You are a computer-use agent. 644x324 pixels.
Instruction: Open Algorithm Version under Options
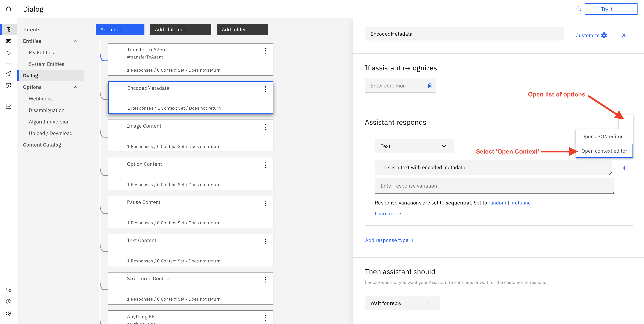pyautogui.click(x=49, y=122)
